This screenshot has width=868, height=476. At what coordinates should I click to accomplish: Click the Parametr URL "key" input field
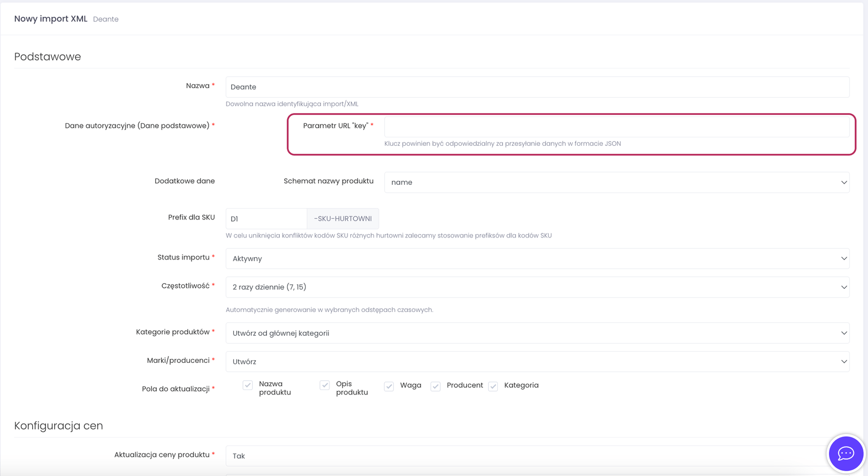(x=617, y=126)
